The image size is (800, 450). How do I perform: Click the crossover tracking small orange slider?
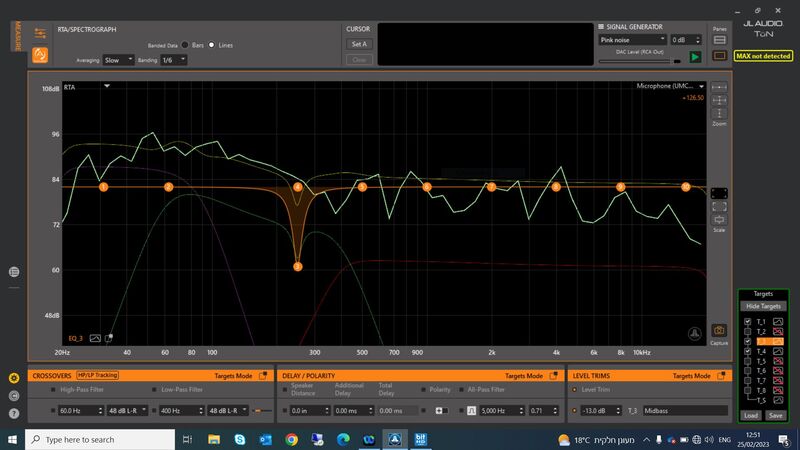[262, 410]
